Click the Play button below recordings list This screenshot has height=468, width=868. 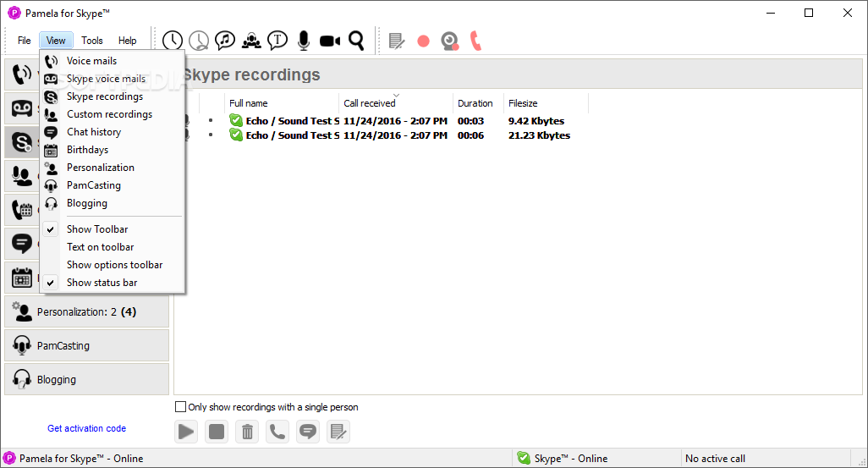point(186,432)
